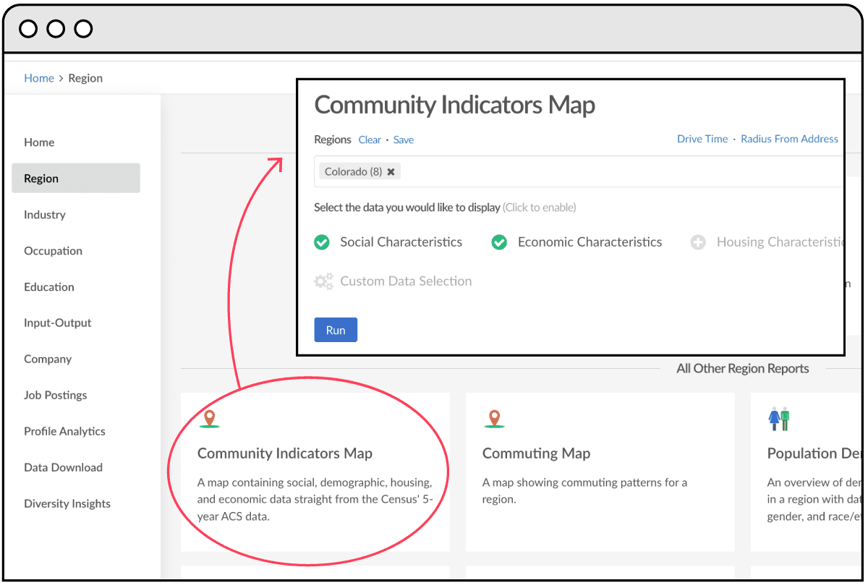Image resolution: width=868 pixels, height=588 pixels.
Task: Click the green check beside Economic Characteristics
Action: click(499, 242)
